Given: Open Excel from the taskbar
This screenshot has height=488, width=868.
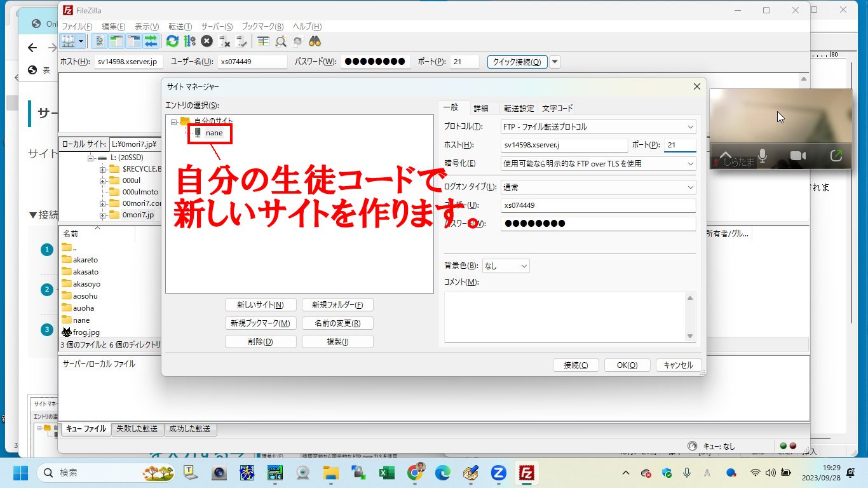Looking at the screenshot, I should [x=386, y=473].
